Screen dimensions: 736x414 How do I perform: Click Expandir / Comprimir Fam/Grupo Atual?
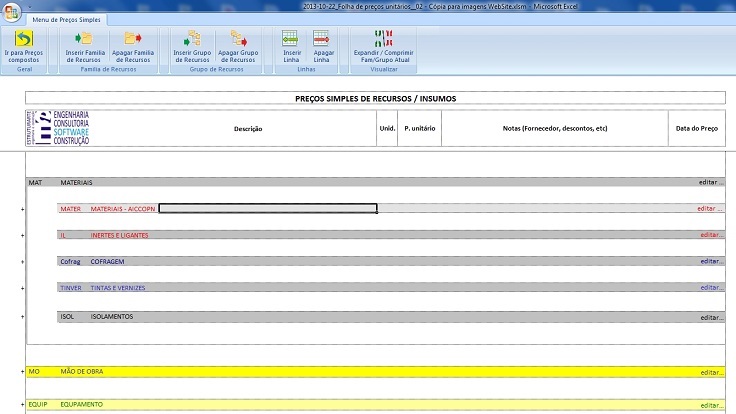coord(379,39)
